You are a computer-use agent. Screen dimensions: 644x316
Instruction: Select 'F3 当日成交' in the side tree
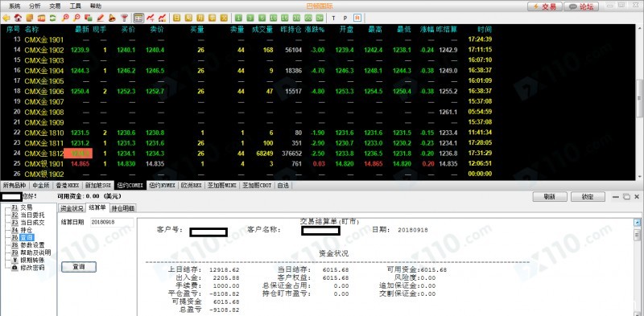[x=28, y=223]
